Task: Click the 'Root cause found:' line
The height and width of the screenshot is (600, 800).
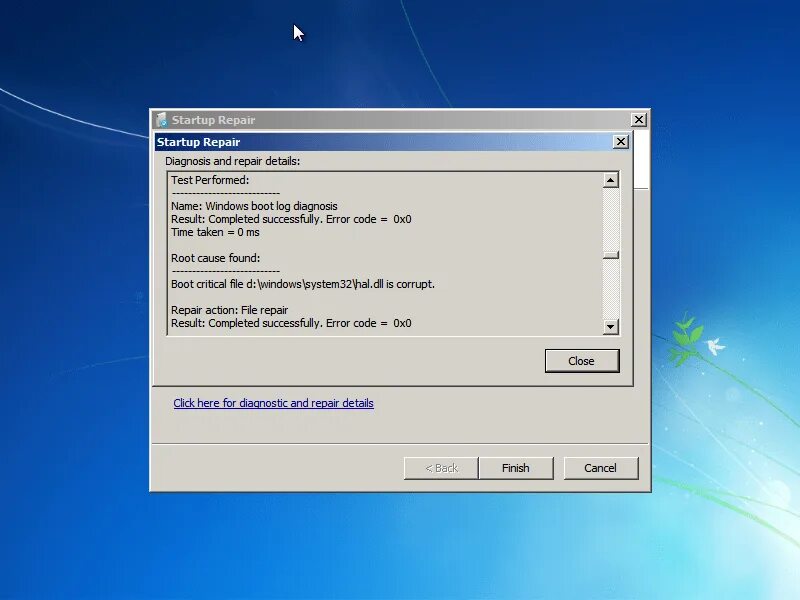Action: coord(215,258)
